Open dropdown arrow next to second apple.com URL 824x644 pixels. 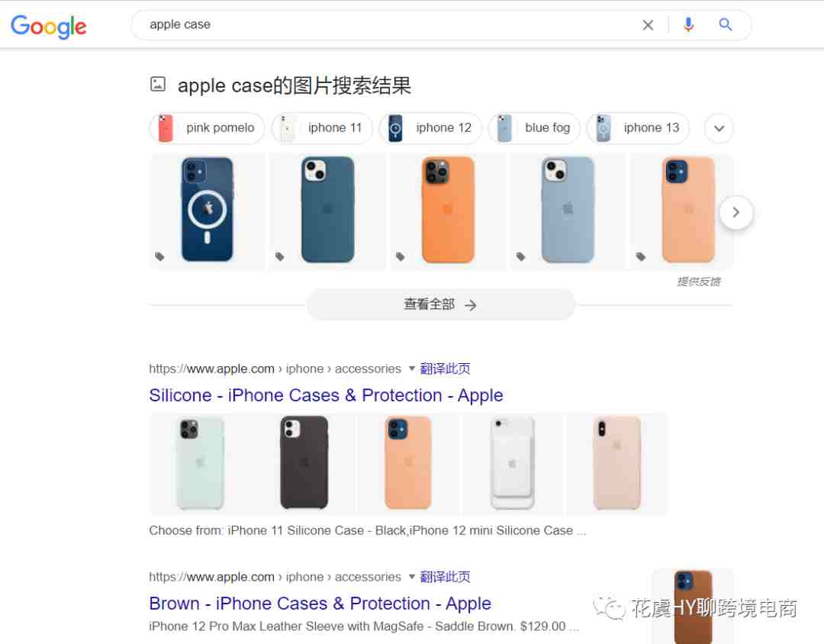[412, 577]
